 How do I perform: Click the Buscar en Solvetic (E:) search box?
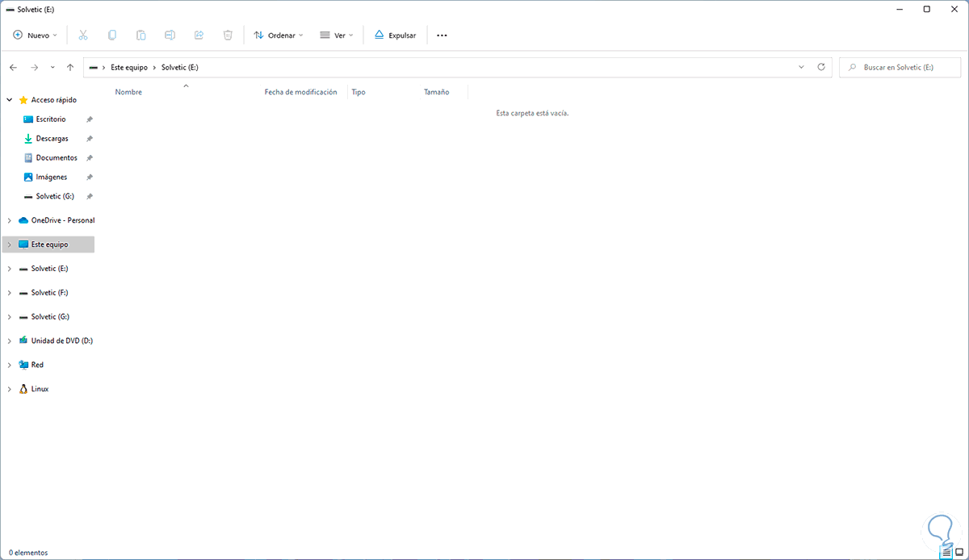click(x=900, y=67)
